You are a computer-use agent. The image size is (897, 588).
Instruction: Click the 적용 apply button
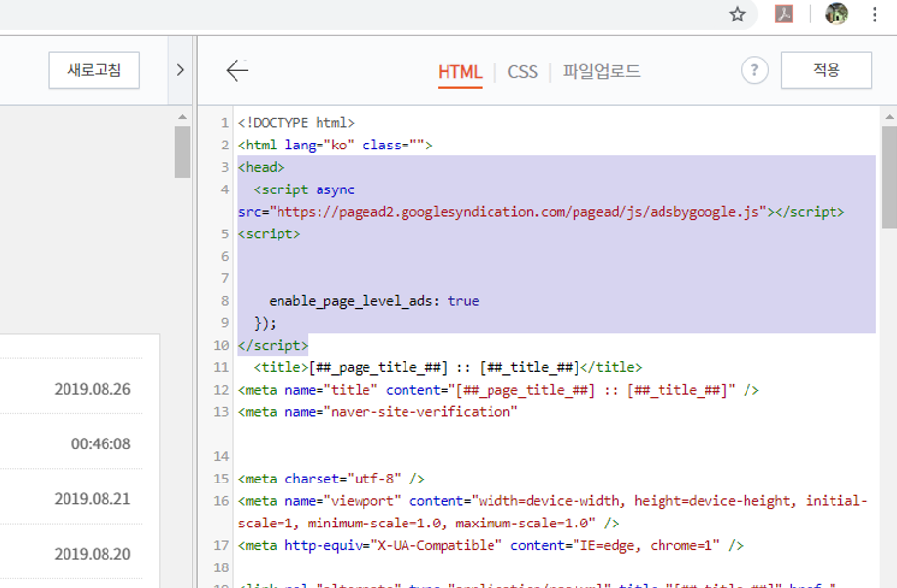click(826, 70)
